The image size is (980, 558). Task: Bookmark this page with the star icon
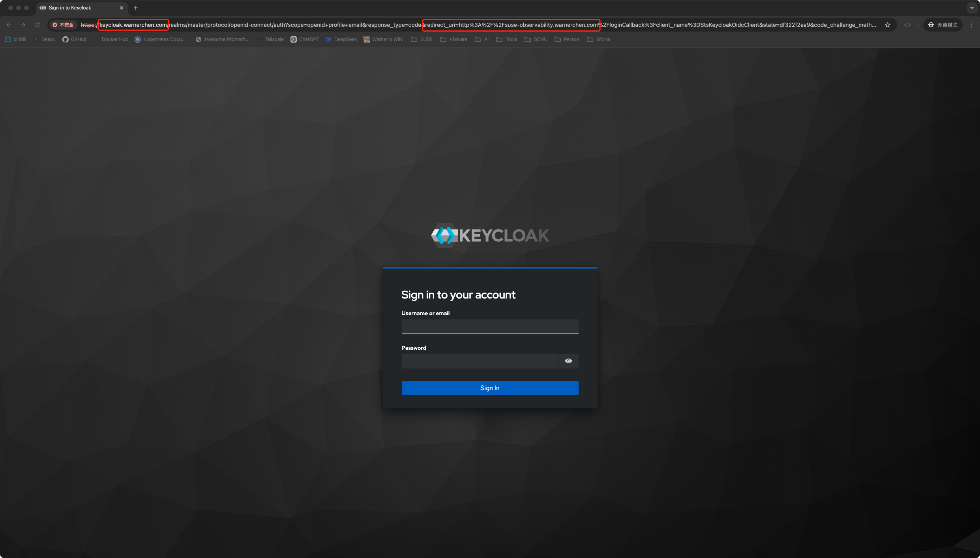(x=888, y=25)
